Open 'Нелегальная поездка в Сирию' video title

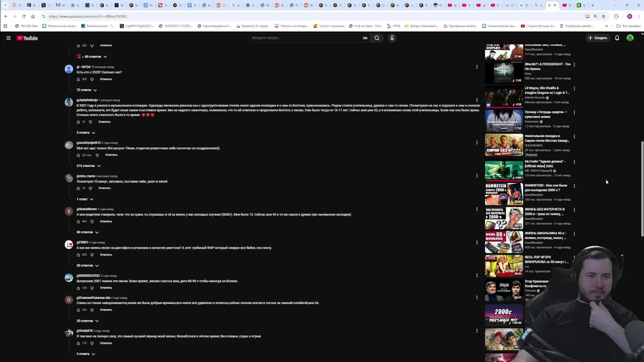547,138
